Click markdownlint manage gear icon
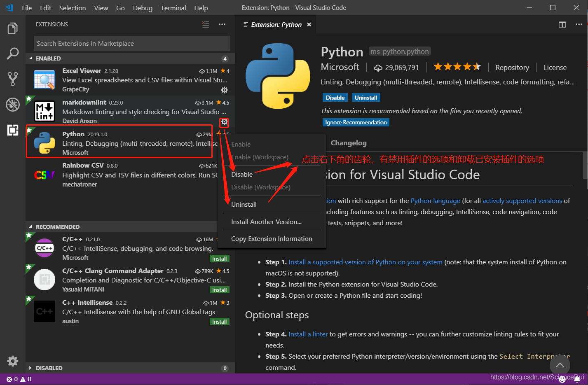 pos(224,122)
